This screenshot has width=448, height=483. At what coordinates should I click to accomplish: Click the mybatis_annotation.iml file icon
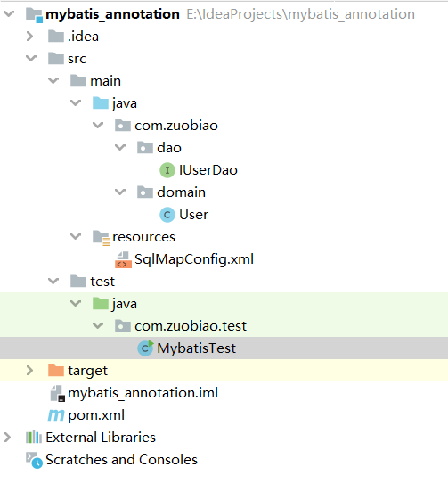pos(57,393)
